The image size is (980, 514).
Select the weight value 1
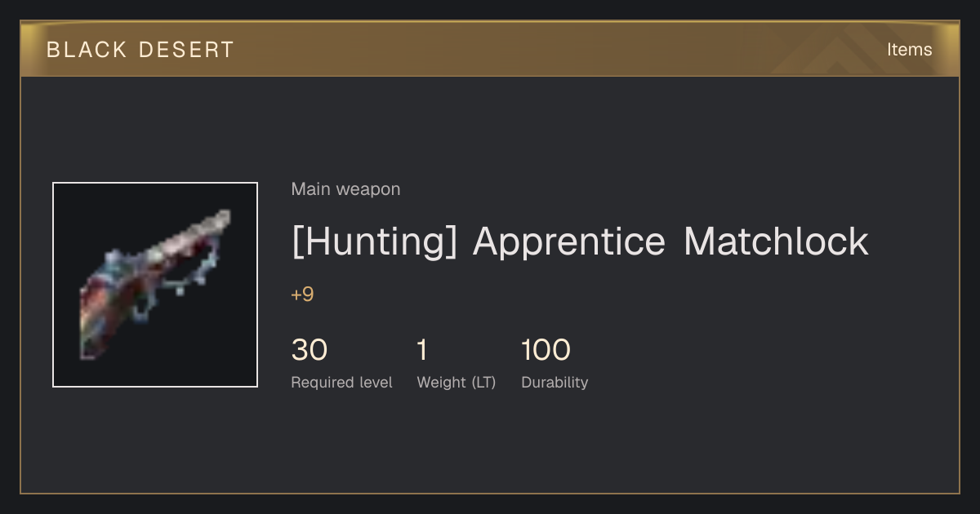tap(422, 350)
